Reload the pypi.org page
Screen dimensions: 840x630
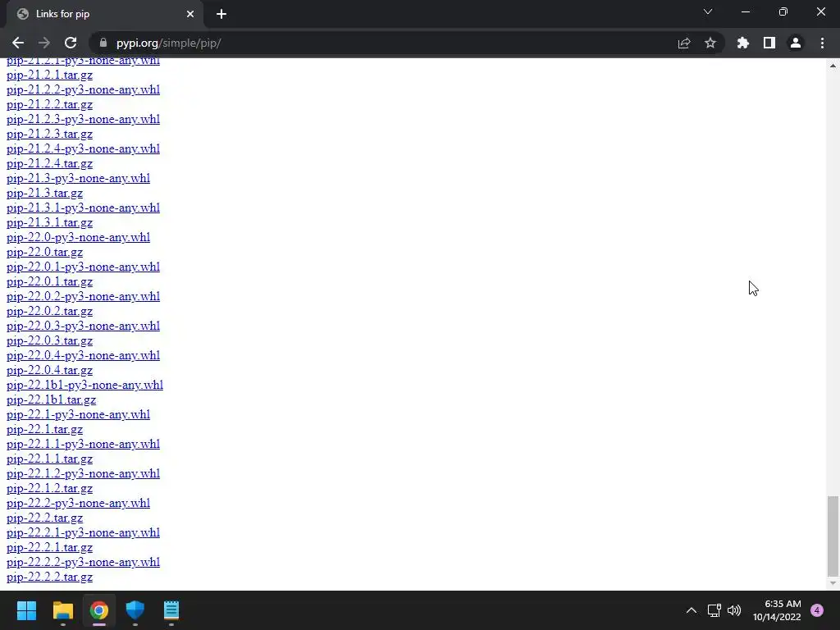71,43
